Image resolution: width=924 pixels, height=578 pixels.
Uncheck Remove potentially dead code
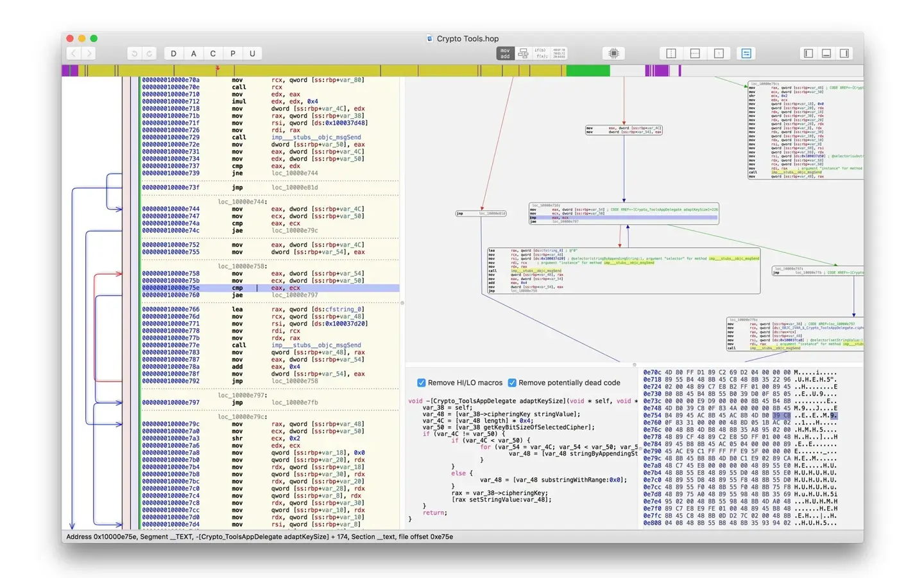[x=512, y=383]
